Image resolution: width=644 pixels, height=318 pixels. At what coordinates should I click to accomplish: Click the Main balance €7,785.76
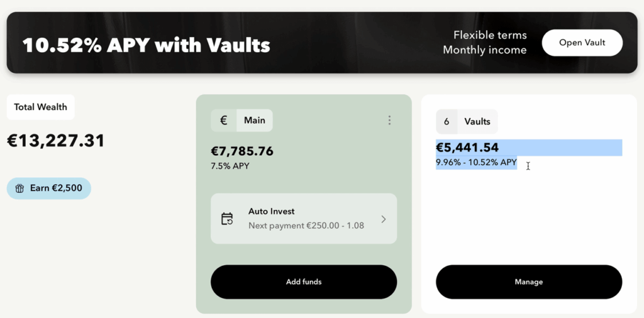242,151
